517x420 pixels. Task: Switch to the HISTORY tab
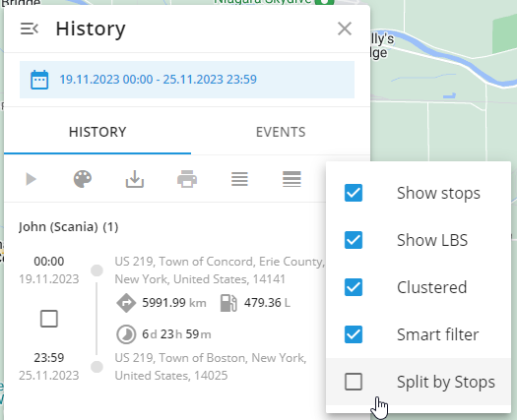click(97, 132)
